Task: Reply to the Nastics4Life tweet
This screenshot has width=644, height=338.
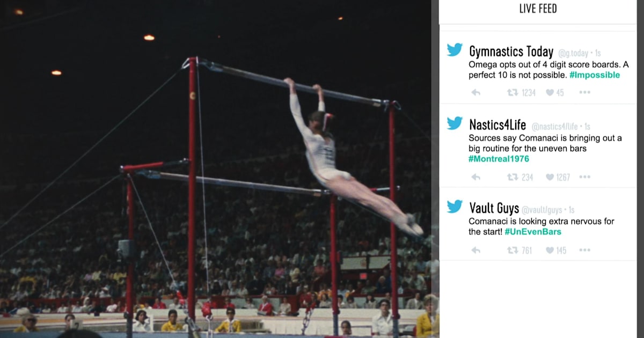Action: pyautogui.click(x=475, y=177)
